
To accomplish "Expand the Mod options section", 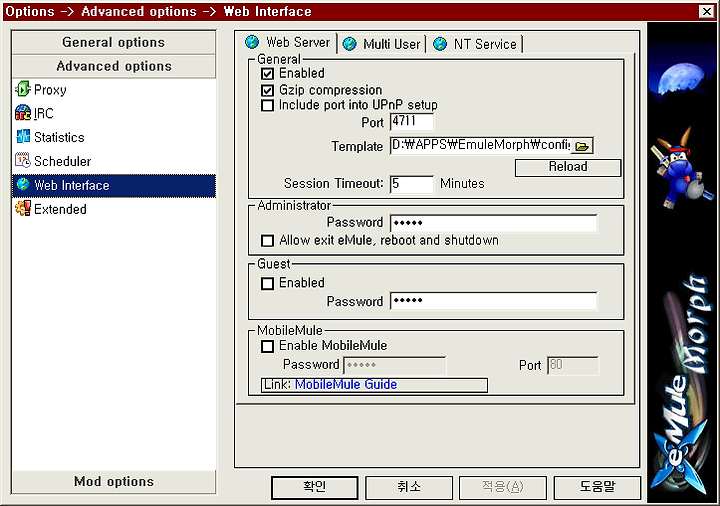I will 113,481.
